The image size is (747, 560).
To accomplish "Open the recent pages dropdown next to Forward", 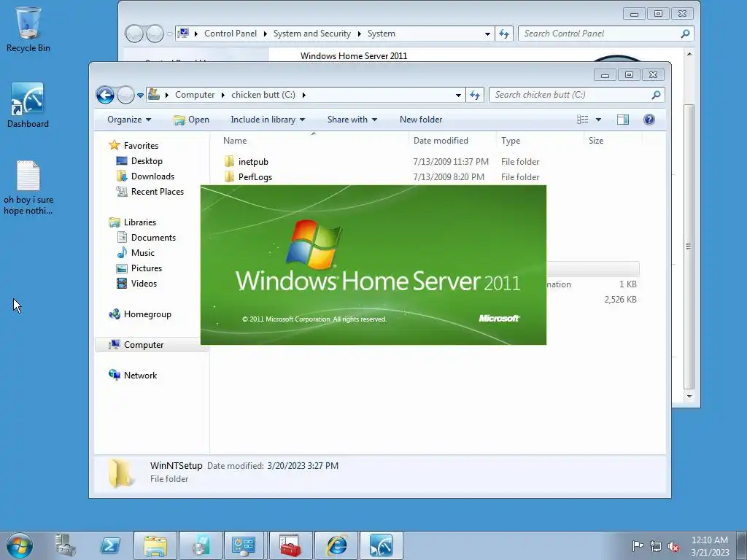I will point(141,96).
